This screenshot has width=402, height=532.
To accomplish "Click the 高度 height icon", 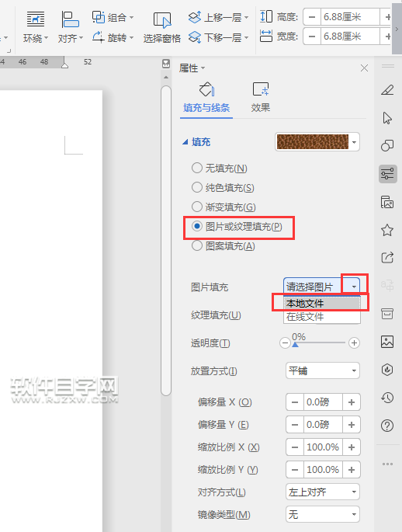I will 266,16.
